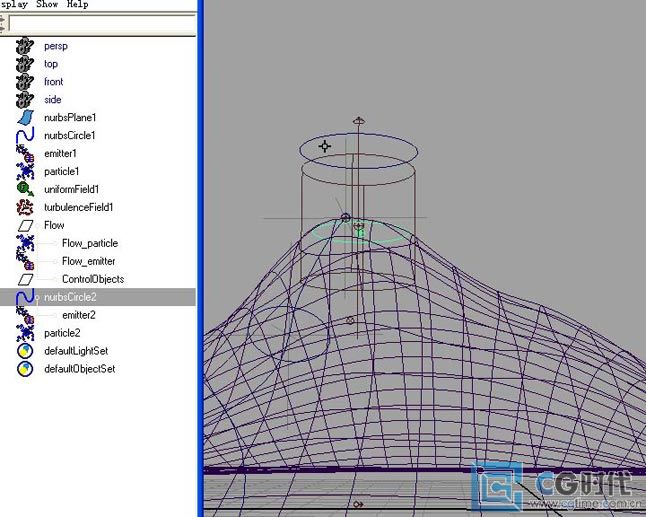Click the emitter2 node icon

tap(25, 315)
